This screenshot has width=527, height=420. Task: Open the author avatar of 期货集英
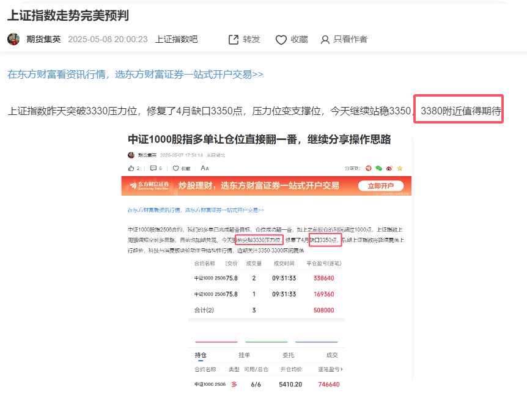click(x=13, y=39)
